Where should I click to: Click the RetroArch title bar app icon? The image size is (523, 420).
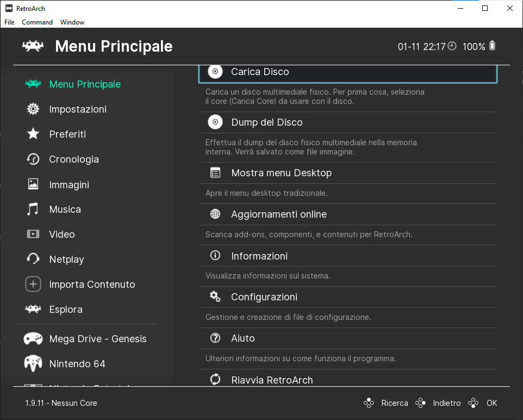(9, 8)
